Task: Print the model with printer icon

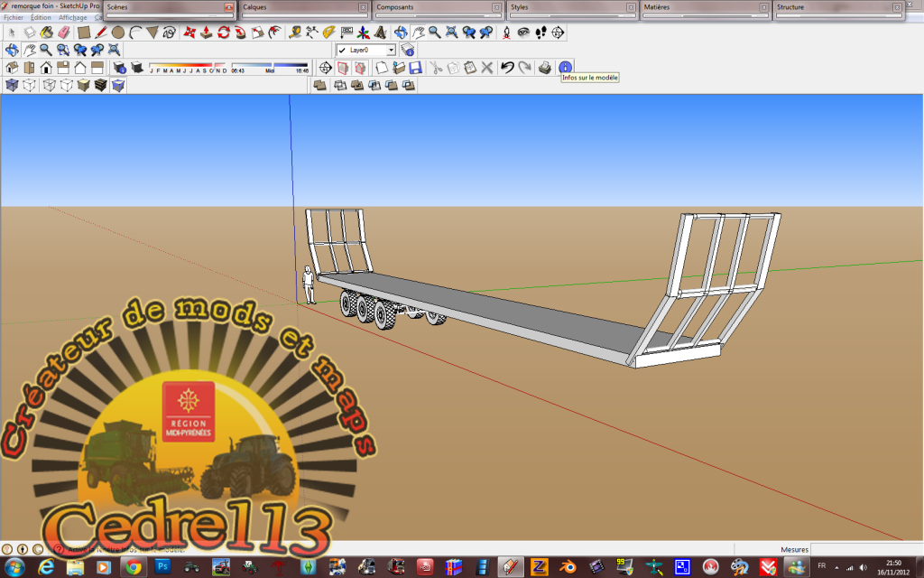Action: pyautogui.click(x=544, y=68)
